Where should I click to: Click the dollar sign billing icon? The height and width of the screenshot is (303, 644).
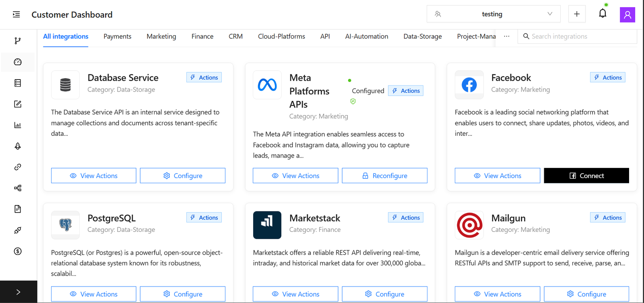pos(18,251)
